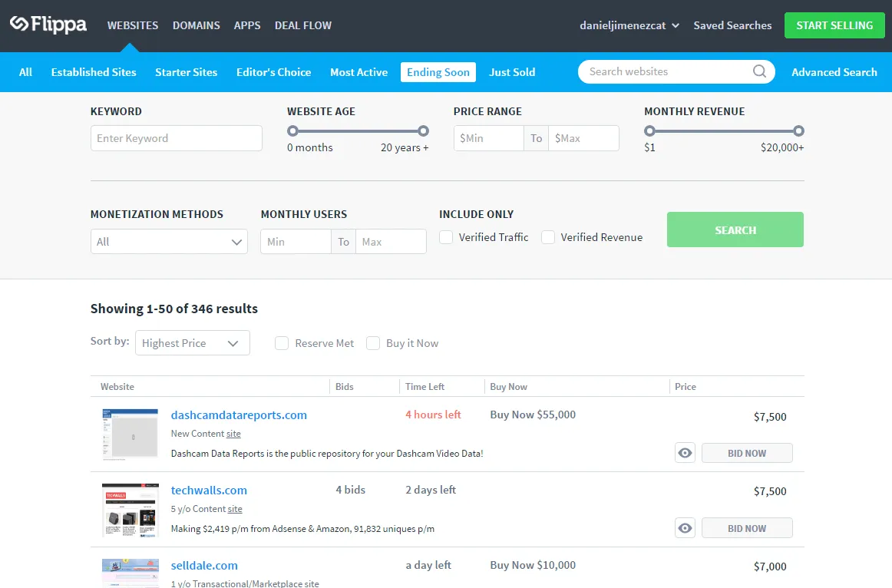Open the techwalls.com listing link
892x588 pixels.
pos(209,491)
